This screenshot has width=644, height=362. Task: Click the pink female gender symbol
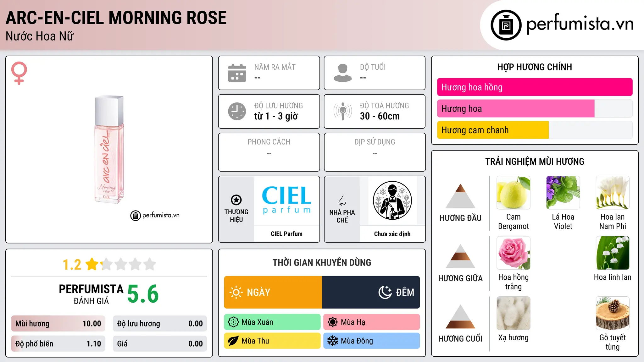pyautogui.click(x=19, y=73)
